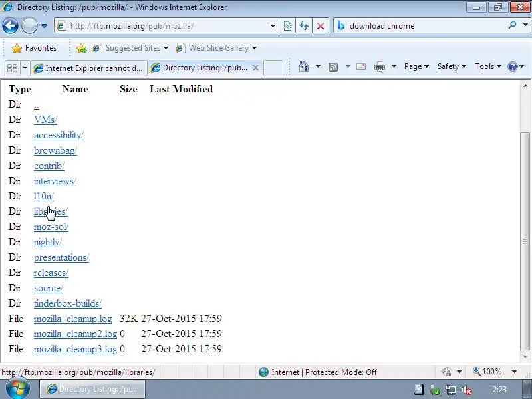The height and width of the screenshot is (399, 532).
Task: Open the libraries/ directory link
Action: [x=51, y=211]
